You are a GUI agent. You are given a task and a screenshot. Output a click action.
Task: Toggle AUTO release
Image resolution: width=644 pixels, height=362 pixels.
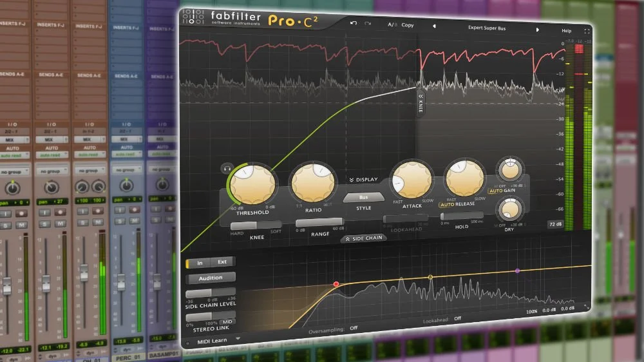point(448,204)
